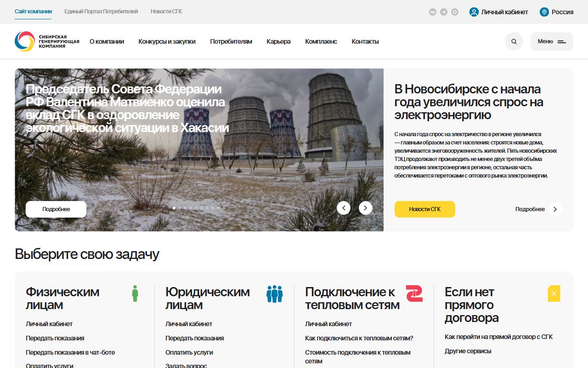Follow the Подробнее link with circled arrow
The image size is (588, 368).
[538, 209]
